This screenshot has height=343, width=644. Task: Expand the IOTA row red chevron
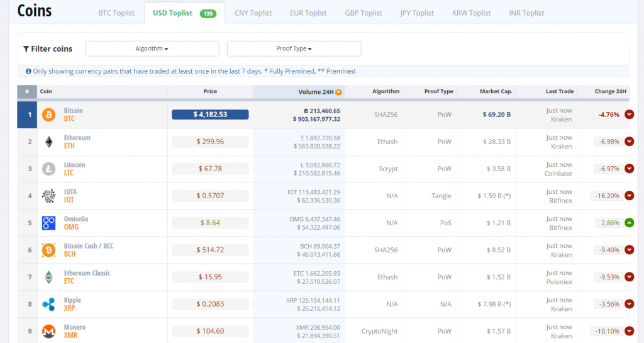(x=629, y=196)
